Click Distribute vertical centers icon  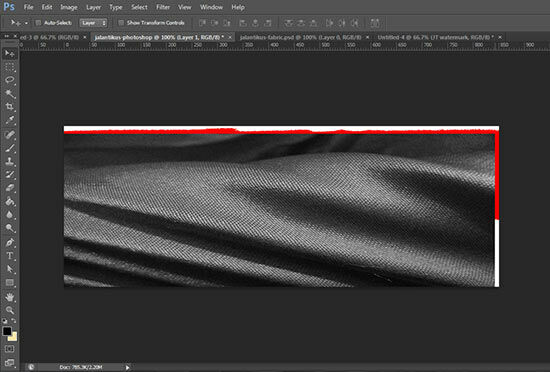click(301, 23)
